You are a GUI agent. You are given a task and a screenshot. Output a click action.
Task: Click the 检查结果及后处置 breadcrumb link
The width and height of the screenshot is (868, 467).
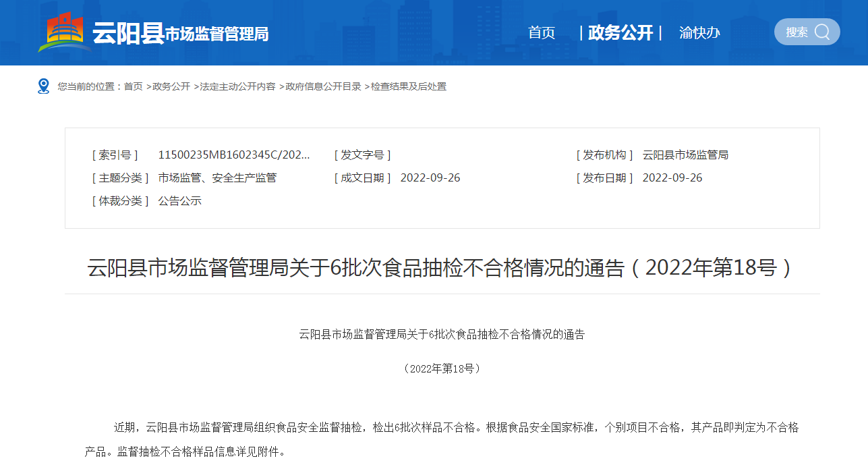tap(409, 86)
